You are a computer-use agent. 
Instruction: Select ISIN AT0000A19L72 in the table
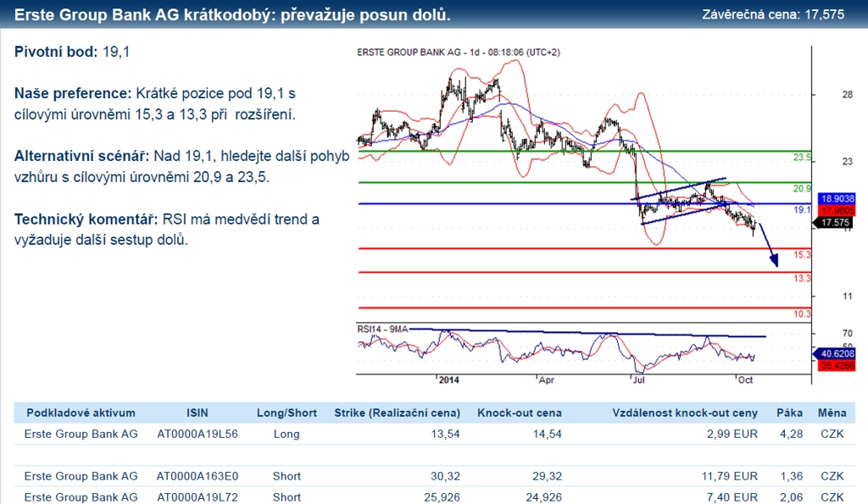198,497
